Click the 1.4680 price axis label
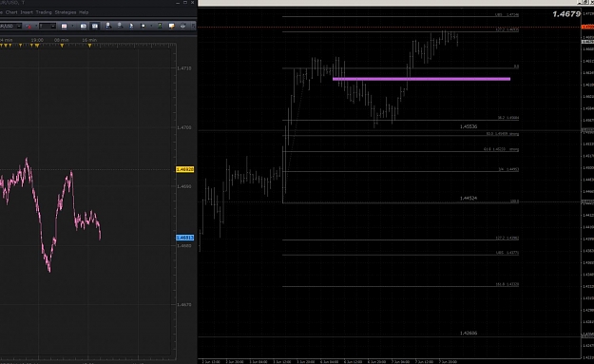Image resolution: width=594 pixels, height=364 pixels. 184,246
